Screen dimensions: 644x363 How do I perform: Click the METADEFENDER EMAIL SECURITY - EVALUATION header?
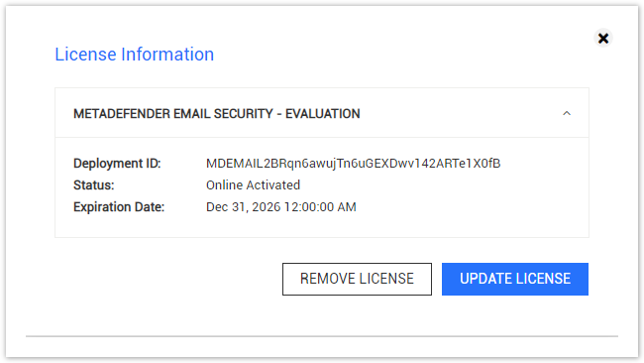pos(322,113)
